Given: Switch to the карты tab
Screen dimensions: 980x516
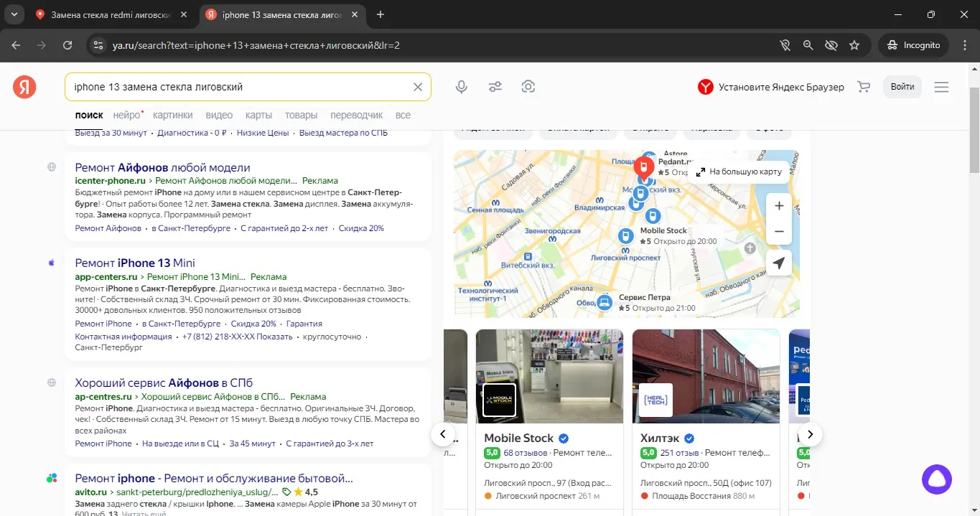Looking at the screenshot, I should tap(258, 115).
